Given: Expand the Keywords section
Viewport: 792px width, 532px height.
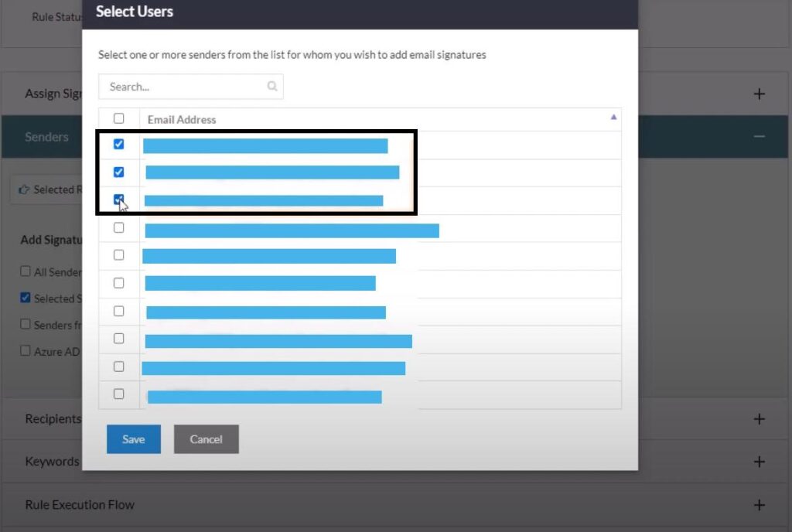Looking at the screenshot, I should coord(759,461).
